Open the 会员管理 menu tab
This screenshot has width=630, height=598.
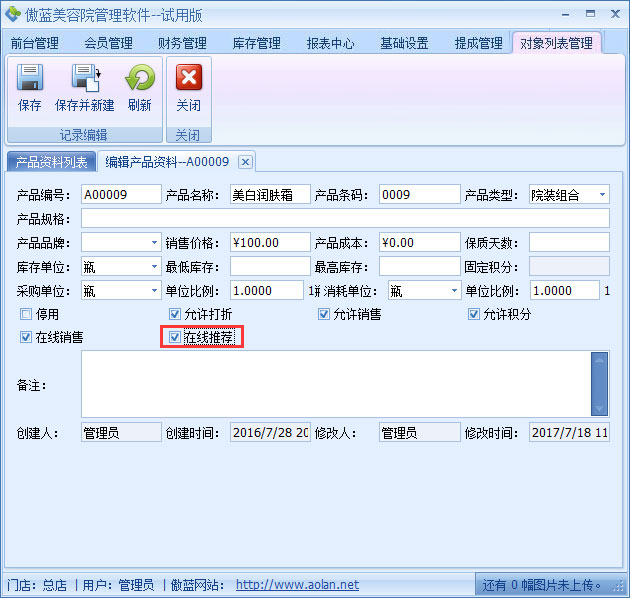coord(108,43)
